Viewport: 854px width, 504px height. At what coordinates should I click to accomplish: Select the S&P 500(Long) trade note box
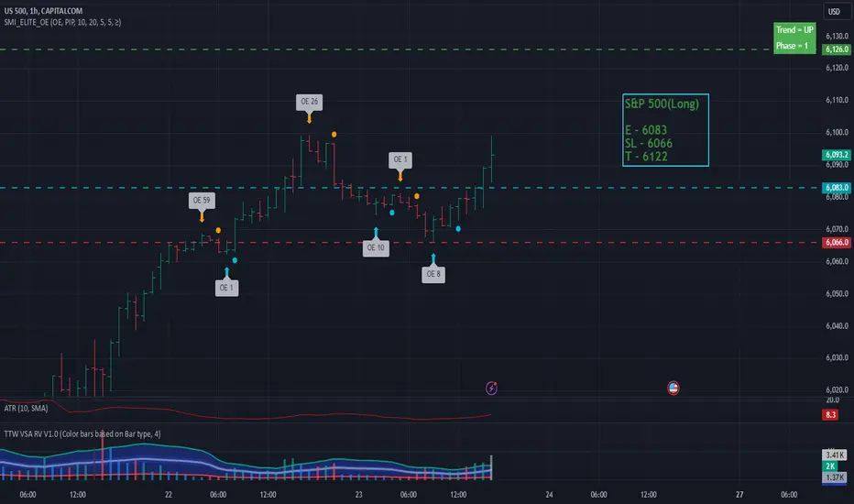pos(665,130)
